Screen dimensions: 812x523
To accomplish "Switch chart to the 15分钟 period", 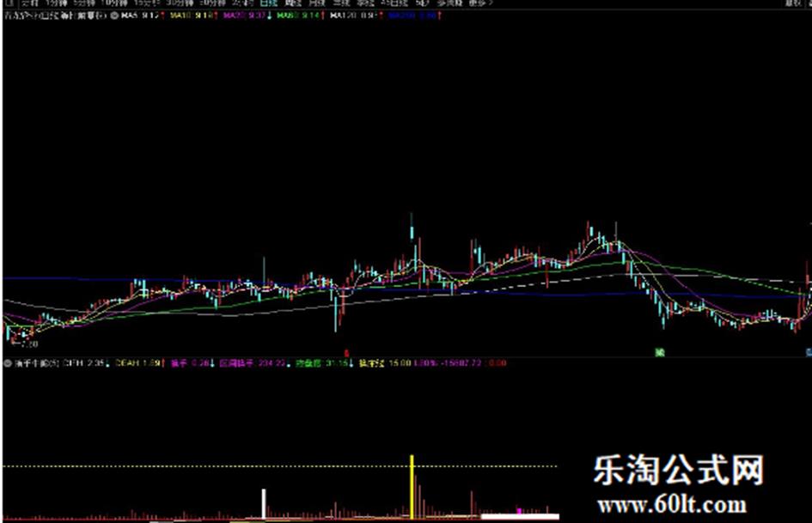I will pos(147,3).
